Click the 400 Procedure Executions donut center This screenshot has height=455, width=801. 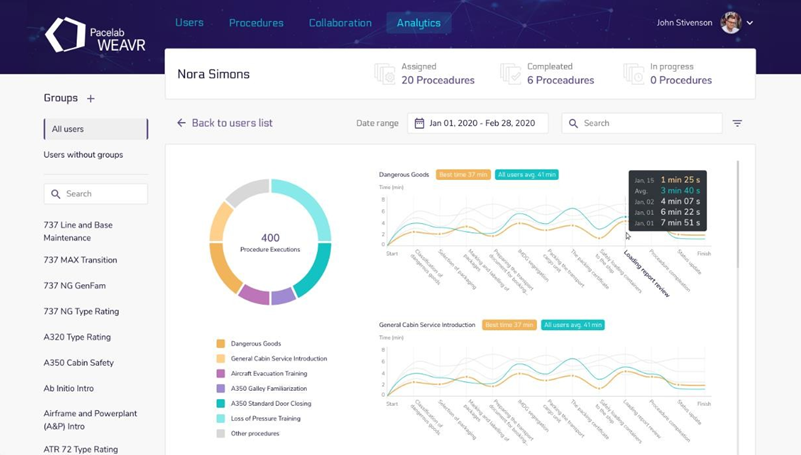[x=270, y=242]
